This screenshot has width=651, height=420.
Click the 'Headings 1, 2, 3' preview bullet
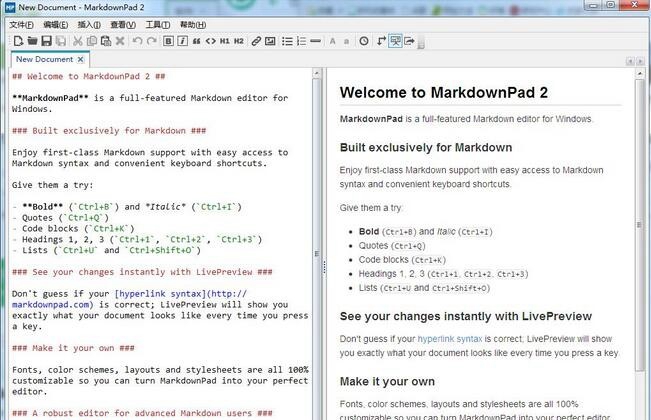click(443, 274)
